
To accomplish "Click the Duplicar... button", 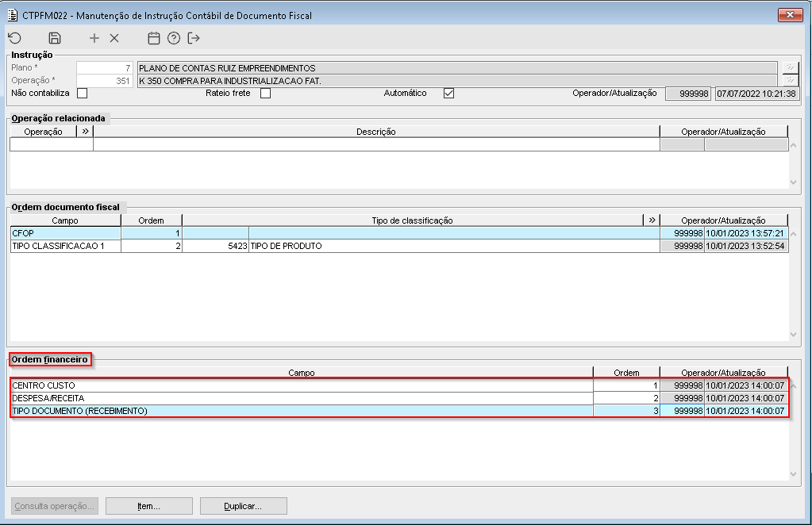I will [x=244, y=506].
